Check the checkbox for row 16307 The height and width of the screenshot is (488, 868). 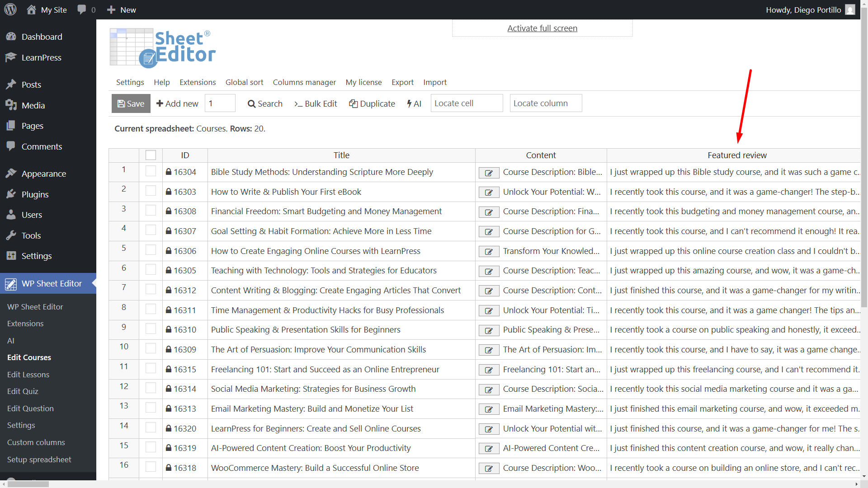151,230
